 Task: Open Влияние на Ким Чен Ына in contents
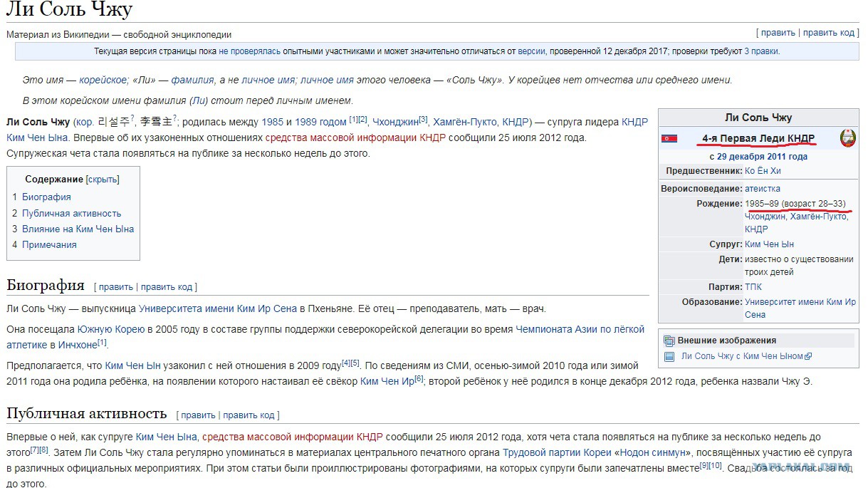tap(78, 229)
